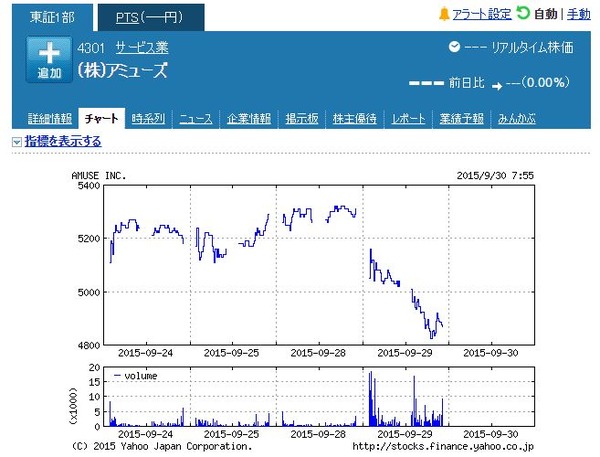
Task: Open the みんかぶ tab
Action: 517,119
